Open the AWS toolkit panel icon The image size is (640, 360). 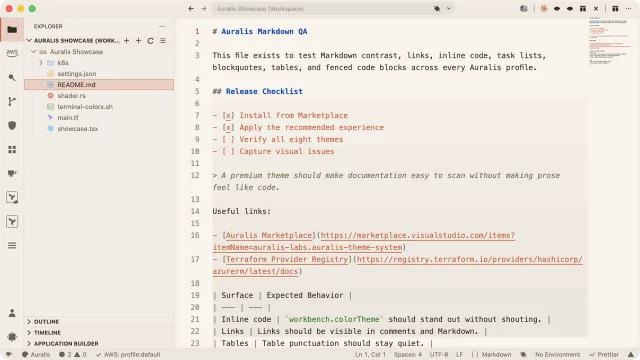pos(12,53)
